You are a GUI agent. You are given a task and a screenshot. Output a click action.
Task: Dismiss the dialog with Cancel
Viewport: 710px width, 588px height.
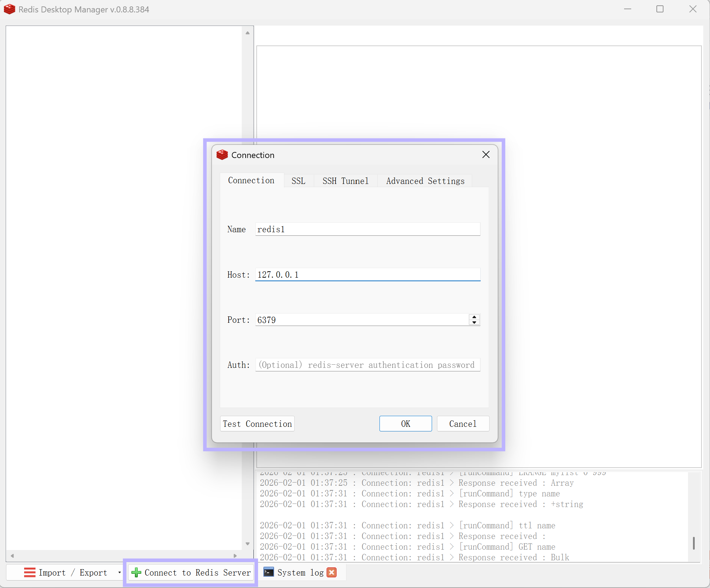(463, 424)
